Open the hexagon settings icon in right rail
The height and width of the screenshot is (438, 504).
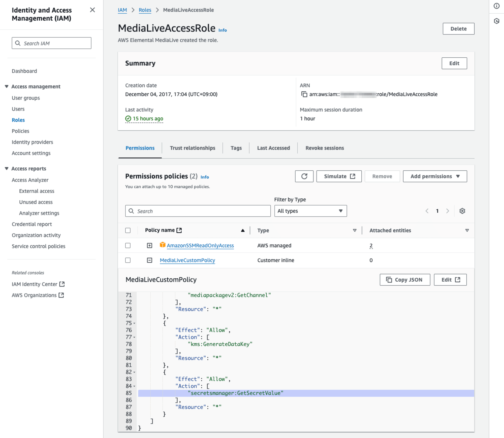click(x=496, y=21)
